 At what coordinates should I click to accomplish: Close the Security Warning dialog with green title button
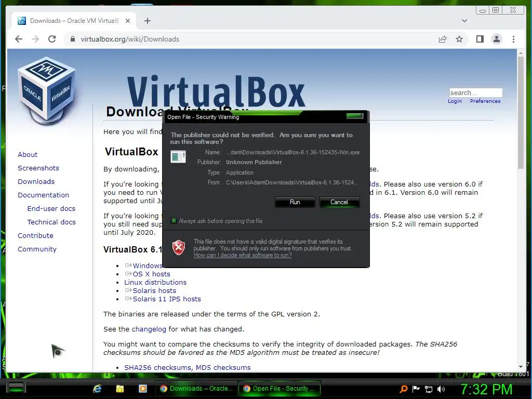(x=355, y=116)
